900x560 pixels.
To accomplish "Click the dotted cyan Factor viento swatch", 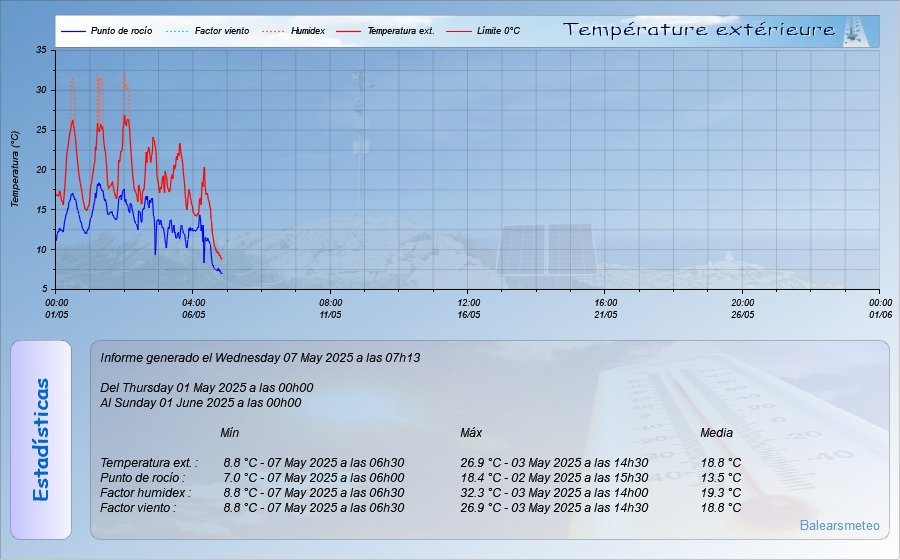I will (177, 31).
